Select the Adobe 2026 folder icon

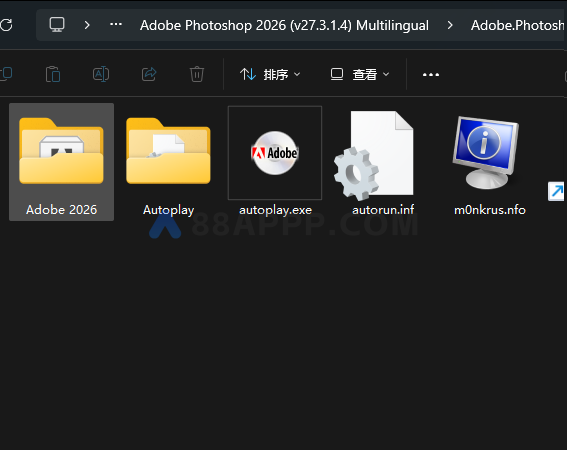click(x=61, y=151)
